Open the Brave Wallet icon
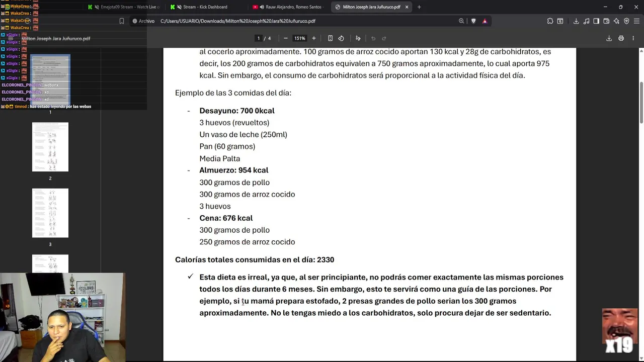The image size is (644, 362). [x=606, y=21]
